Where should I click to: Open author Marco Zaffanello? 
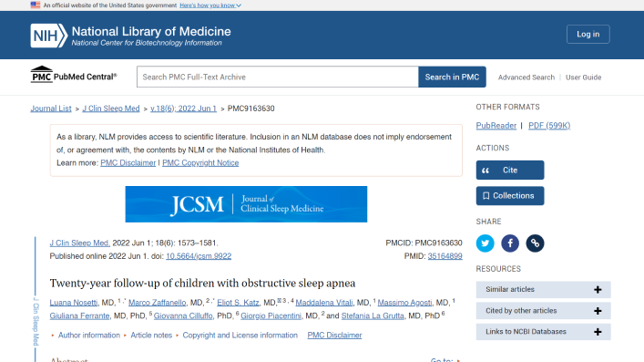click(158, 303)
